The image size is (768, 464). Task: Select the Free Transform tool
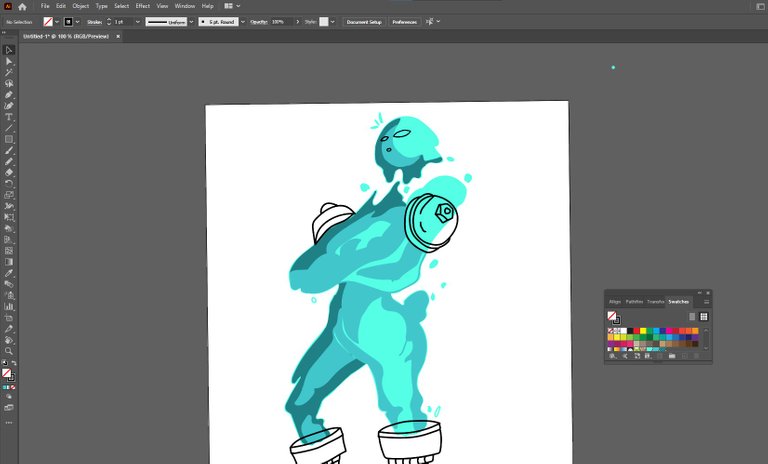click(x=9, y=217)
